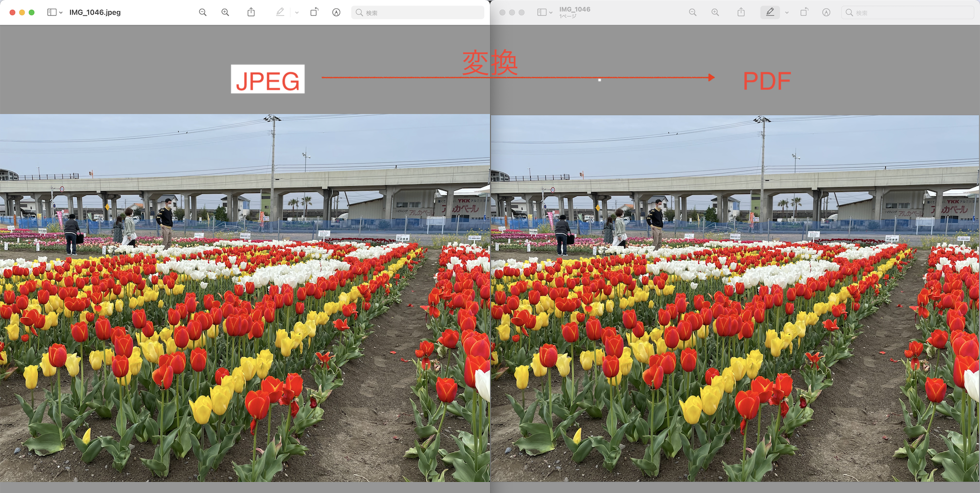
Task: Focus the search field in IMG_1046.jpeg window
Action: (x=417, y=12)
